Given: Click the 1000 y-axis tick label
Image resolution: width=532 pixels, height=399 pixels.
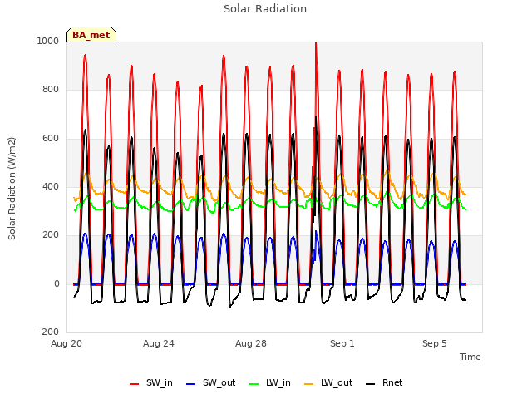Looking at the screenshot, I should click(48, 41).
